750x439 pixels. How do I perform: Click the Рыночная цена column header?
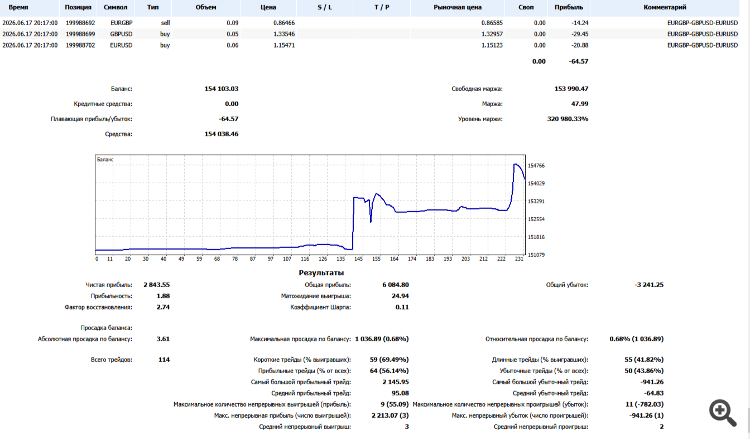point(457,8)
